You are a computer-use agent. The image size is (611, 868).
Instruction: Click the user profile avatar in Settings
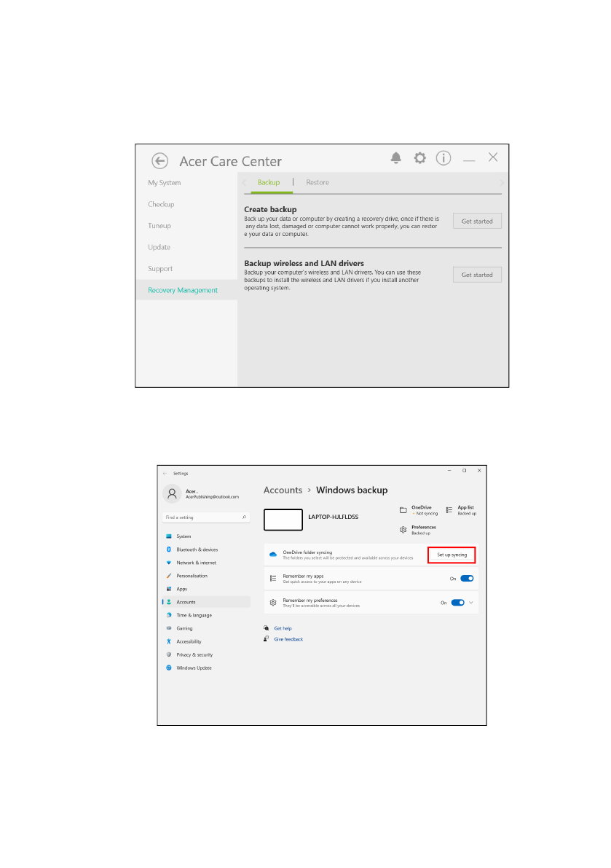click(x=172, y=493)
